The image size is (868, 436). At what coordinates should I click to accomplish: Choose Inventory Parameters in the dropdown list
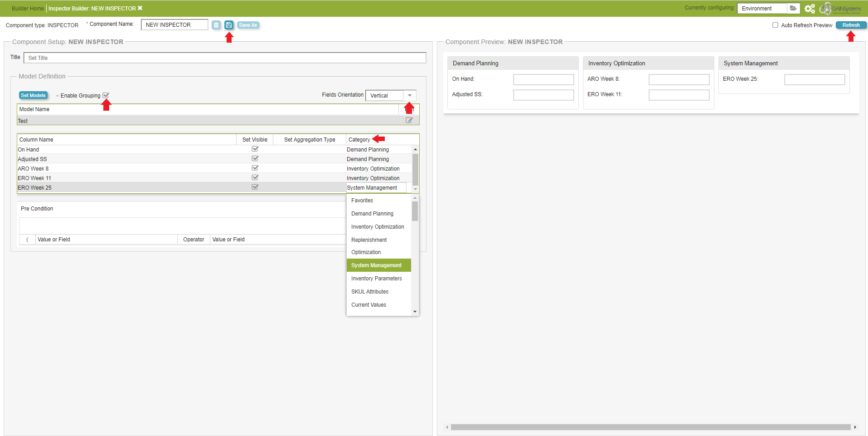376,279
